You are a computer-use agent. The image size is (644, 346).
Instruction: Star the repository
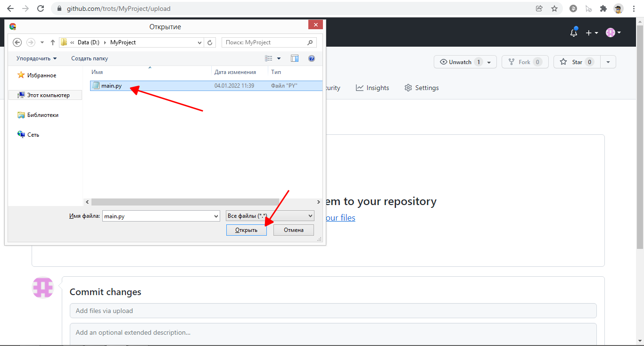tap(577, 62)
